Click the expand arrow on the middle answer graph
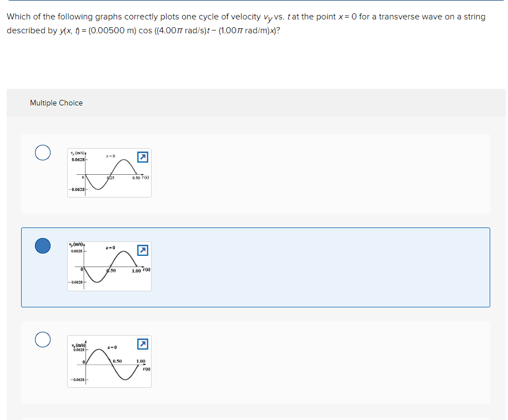 pyautogui.click(x=143, y=251)
